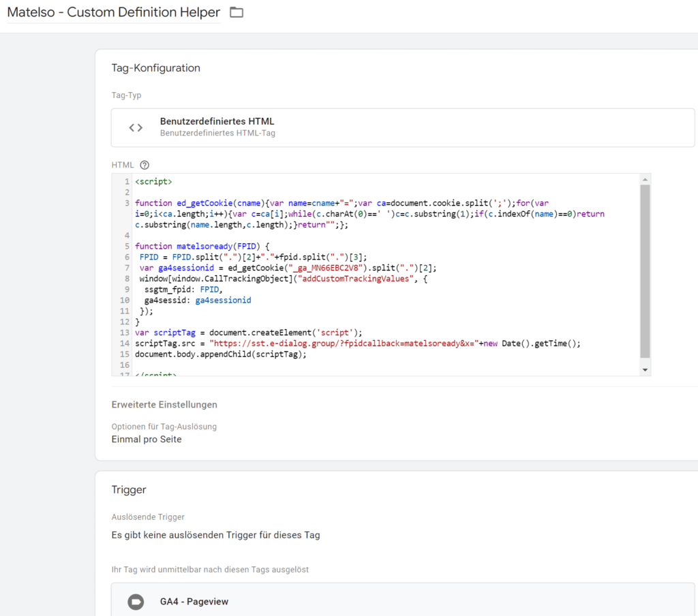
Task: Click the code editor vertical scrollbar thumb
Action: pos(645,271)
